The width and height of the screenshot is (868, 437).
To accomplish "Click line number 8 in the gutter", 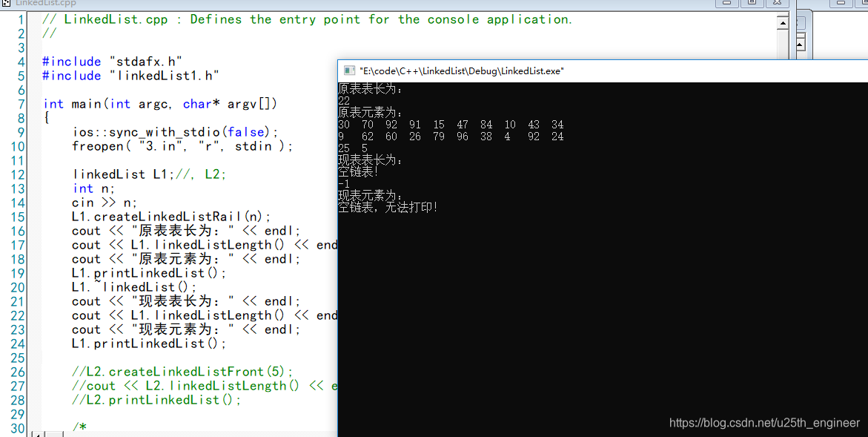I will coord(21,118).
